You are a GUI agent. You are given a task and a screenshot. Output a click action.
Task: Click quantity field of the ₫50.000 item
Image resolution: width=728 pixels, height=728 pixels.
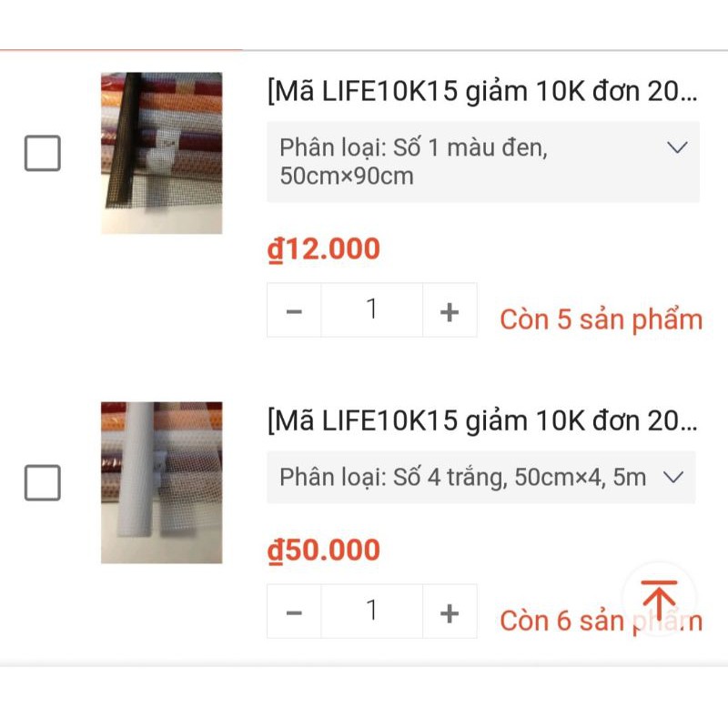[x=371, y=612]
